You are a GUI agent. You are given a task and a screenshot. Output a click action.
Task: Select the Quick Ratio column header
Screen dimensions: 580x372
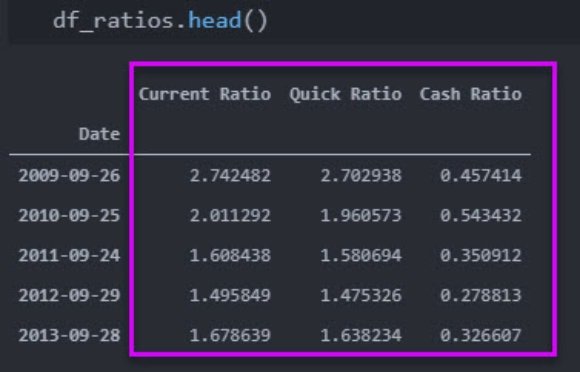tap(345, 94)
